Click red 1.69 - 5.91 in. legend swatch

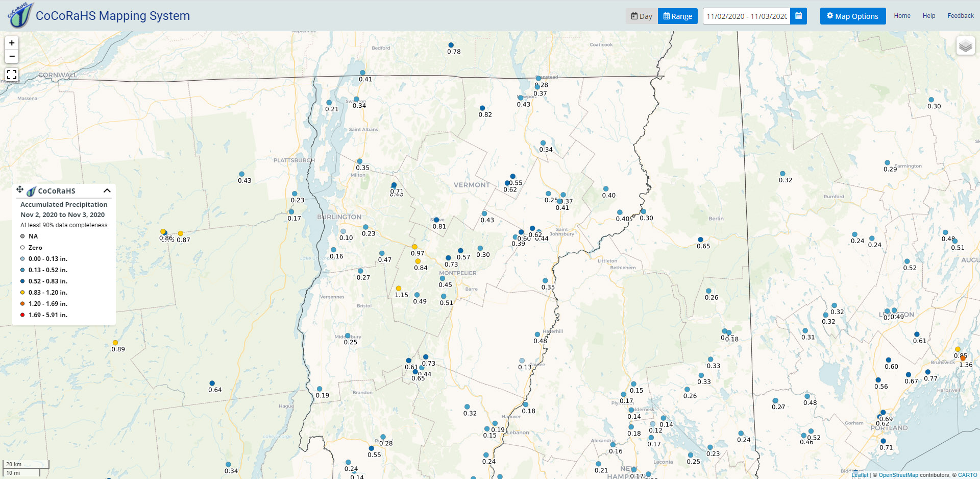pos(22,315)
